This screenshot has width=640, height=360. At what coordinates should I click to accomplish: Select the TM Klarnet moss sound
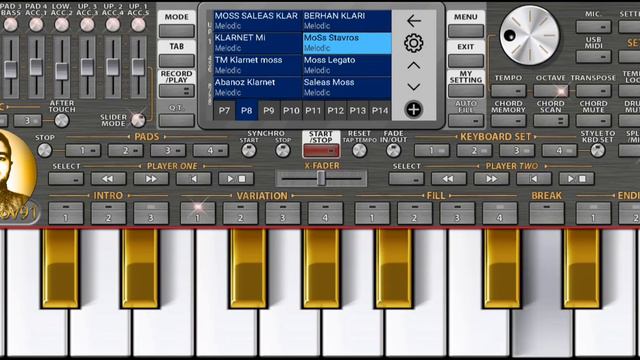tap(258, 65)
